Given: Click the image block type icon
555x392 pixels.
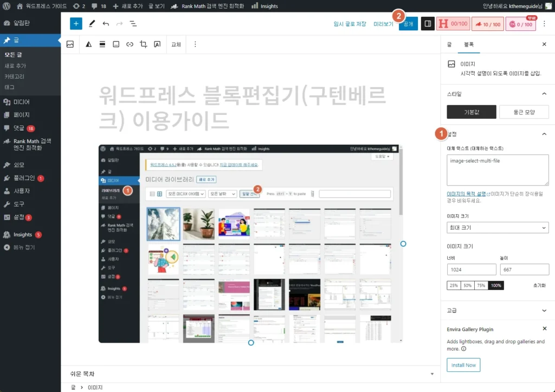Looking at the screenshot, I should 70,44.
